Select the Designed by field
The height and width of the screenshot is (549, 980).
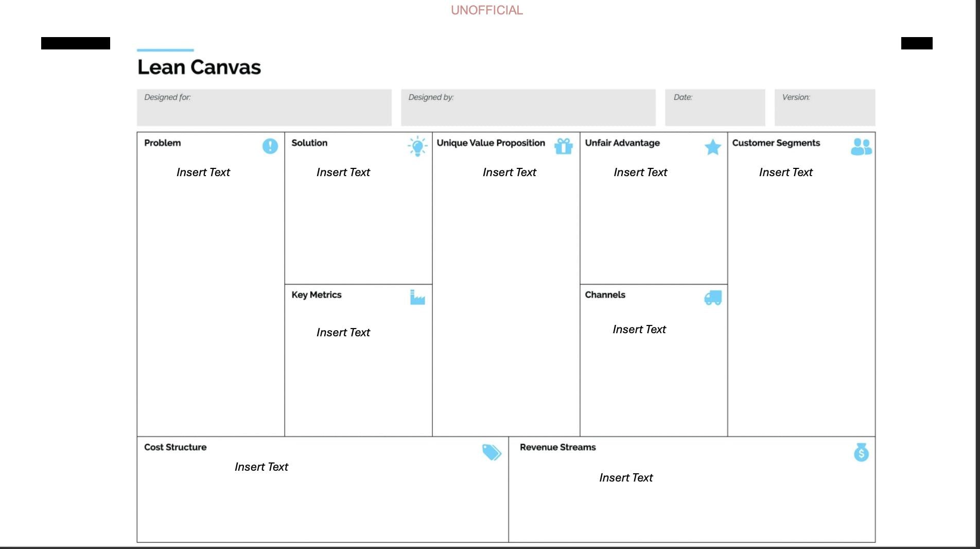528,108
